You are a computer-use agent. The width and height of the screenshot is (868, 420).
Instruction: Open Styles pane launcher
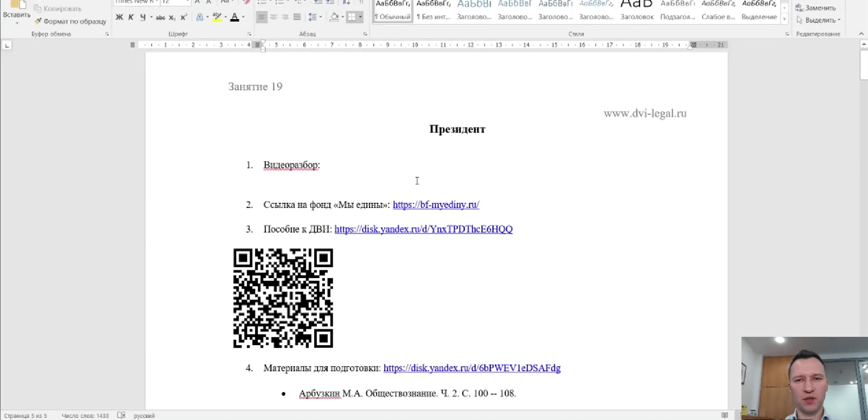[787, 34]
